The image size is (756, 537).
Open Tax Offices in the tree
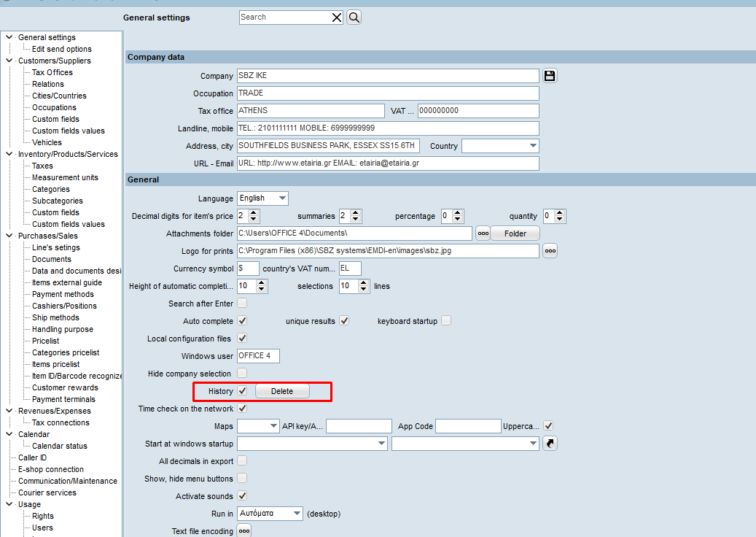point(52,72)
